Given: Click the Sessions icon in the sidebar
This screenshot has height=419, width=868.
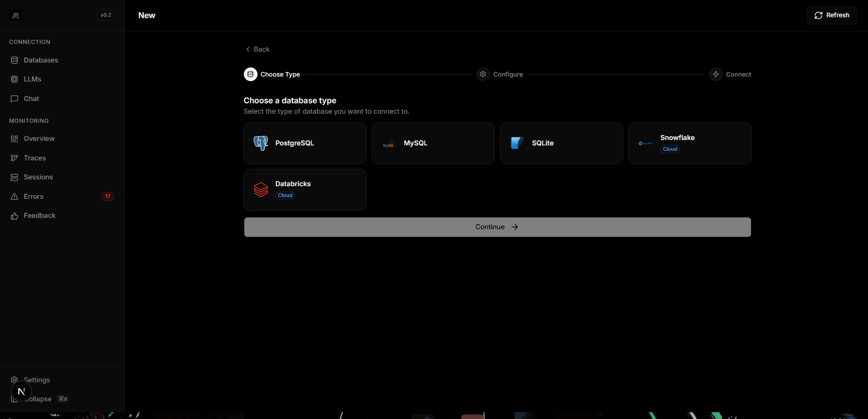Looking at the screenshot, I should point(15,177).
